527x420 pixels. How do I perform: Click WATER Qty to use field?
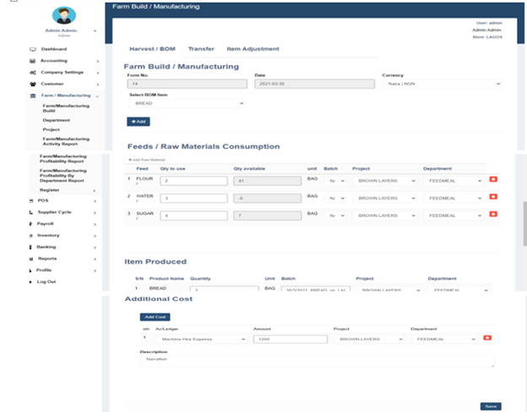point(194,199)
